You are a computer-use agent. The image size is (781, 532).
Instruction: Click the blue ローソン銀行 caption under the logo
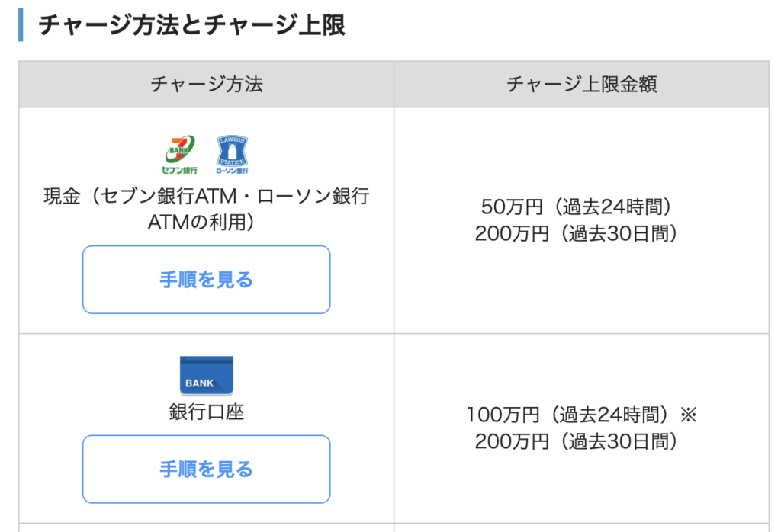(x=233, y=169)
